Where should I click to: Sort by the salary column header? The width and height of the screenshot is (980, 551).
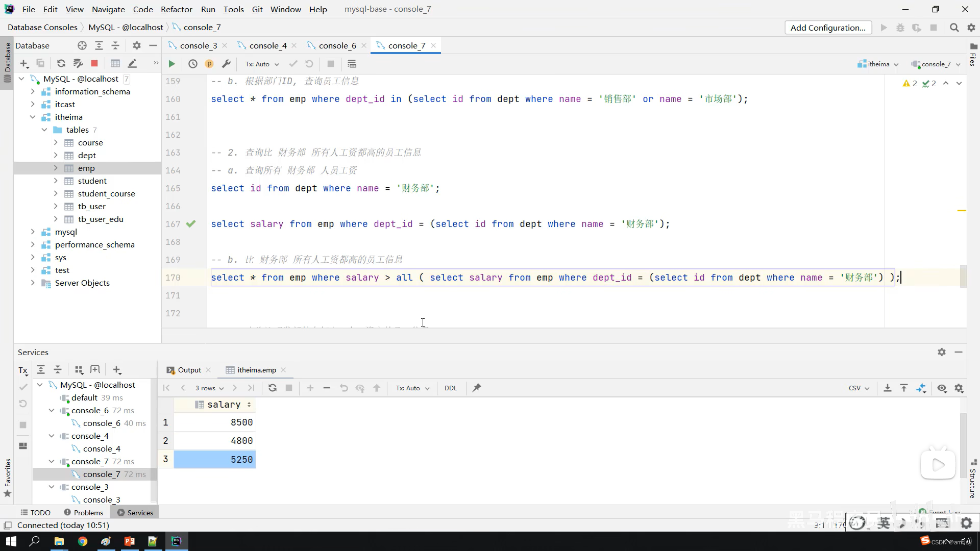(214, 404)
